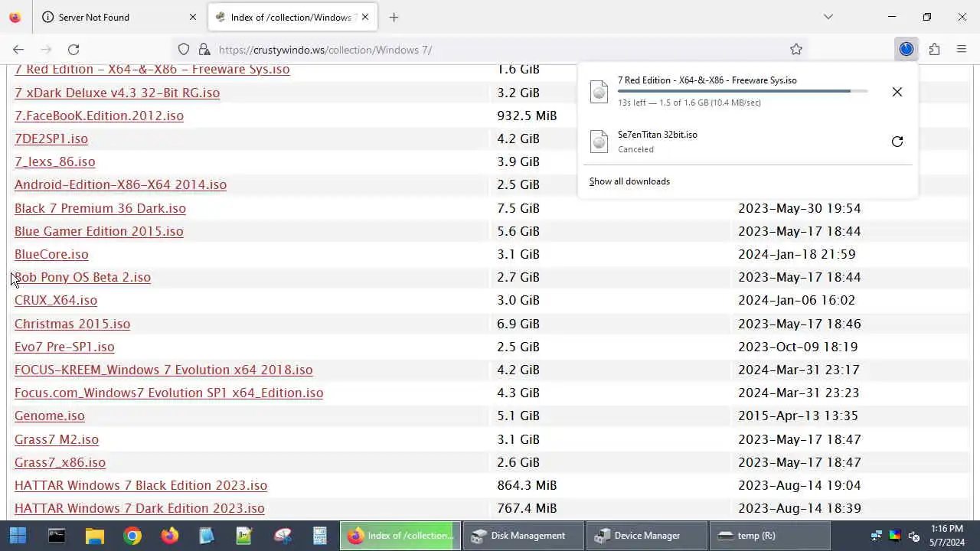Open Christmas 2015.iso link

coord(72,324)
